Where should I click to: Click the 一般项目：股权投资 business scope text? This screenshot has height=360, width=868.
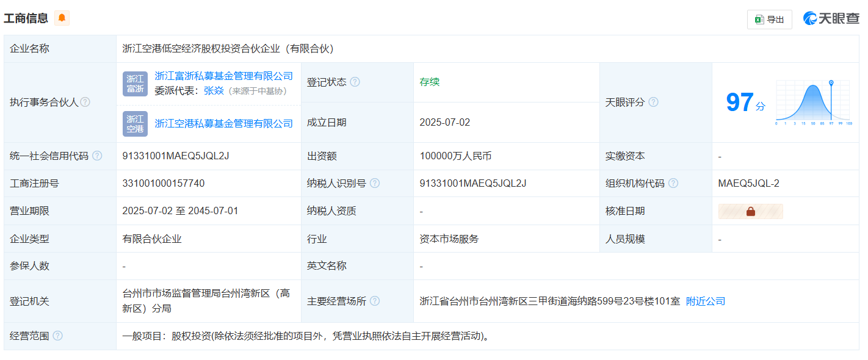click(x=306, y=336)
